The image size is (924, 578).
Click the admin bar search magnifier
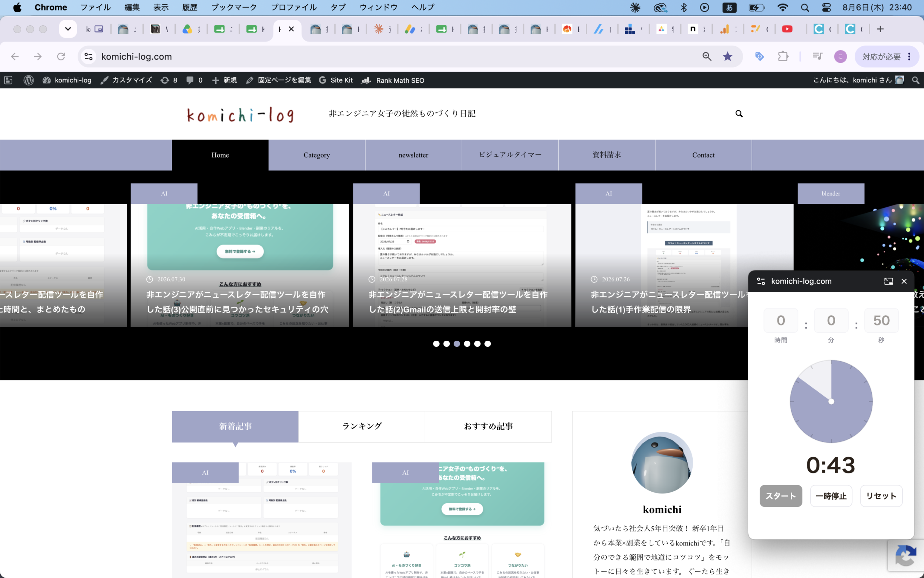tap(916, 80)
